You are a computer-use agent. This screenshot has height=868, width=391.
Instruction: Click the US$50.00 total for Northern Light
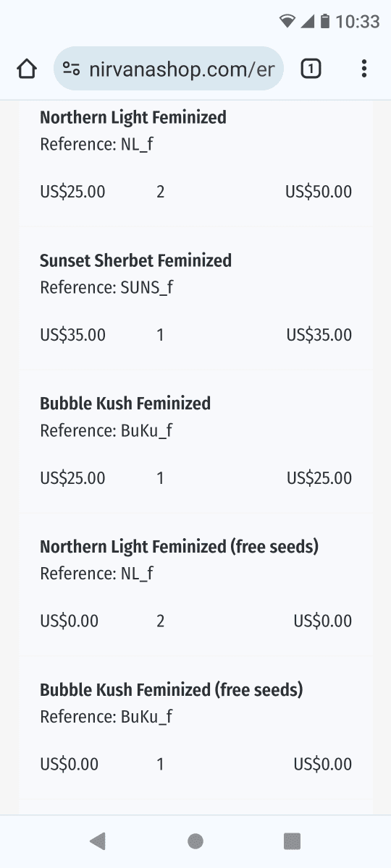[x=319, y=192]
